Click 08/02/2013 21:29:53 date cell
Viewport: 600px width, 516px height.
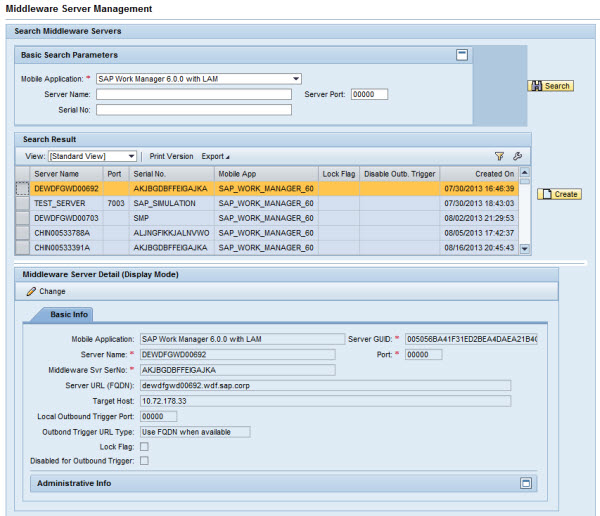tap(479, 218)
